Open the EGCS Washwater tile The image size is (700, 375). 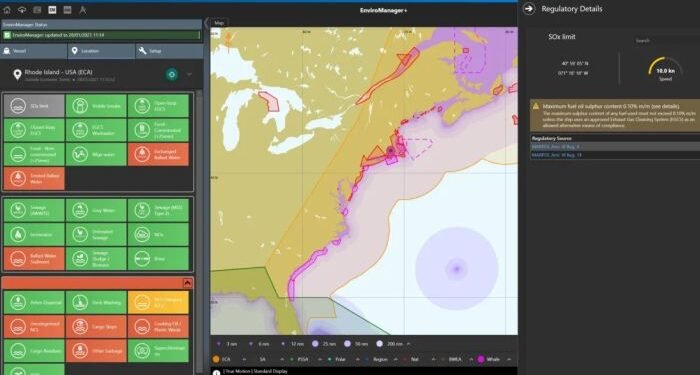[x=96, y=130]
